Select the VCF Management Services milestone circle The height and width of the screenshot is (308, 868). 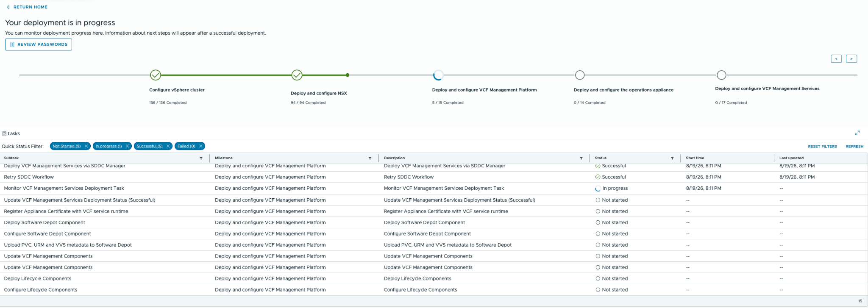[x=721, y=75]
